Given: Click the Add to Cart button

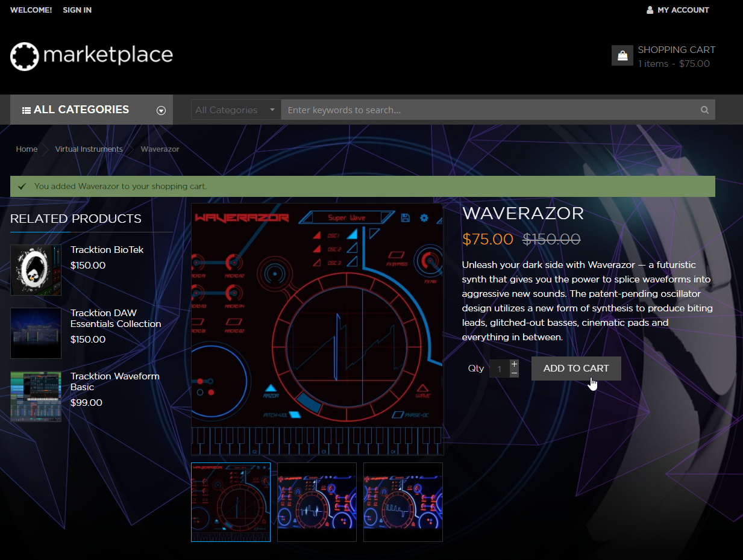Looking at the screenshot, I should (576, 369).
